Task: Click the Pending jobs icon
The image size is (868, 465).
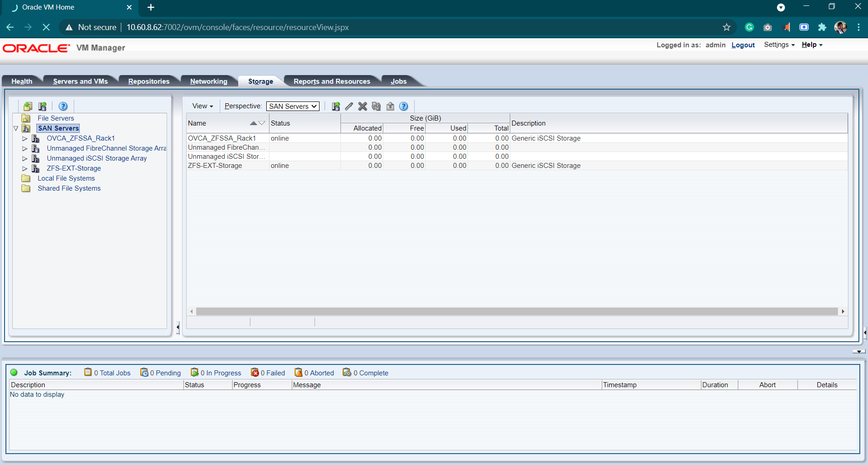Action: (x=144, y=372)
